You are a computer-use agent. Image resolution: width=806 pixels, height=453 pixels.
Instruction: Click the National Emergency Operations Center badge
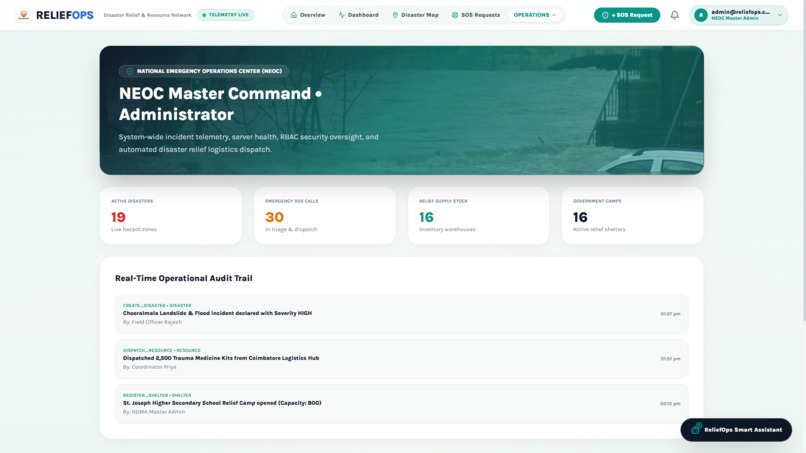(x=204, y=71)
